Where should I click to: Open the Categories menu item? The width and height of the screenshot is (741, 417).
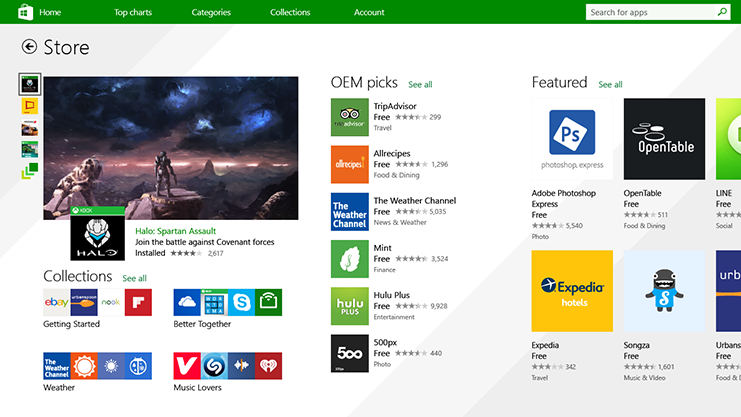(x=211, y=12)
